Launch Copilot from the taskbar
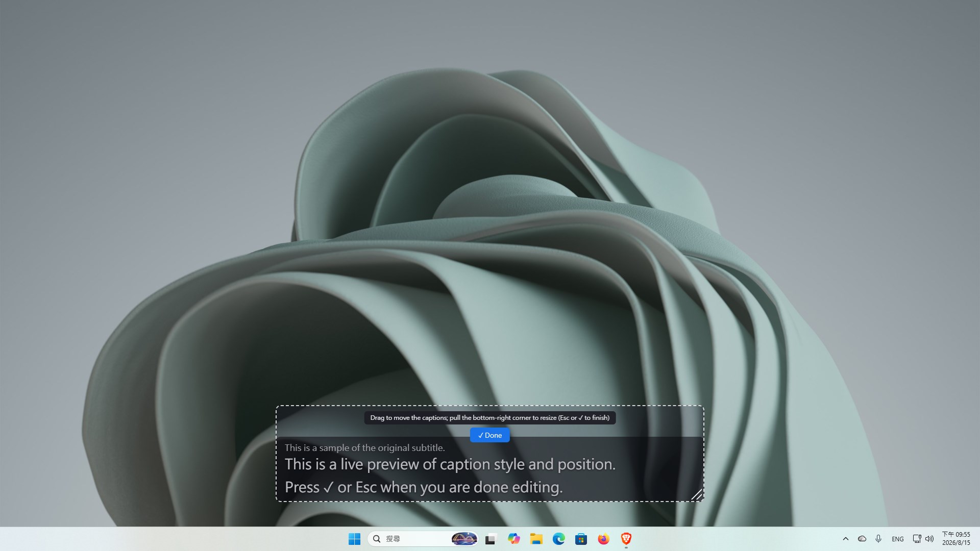 (513, 539)
